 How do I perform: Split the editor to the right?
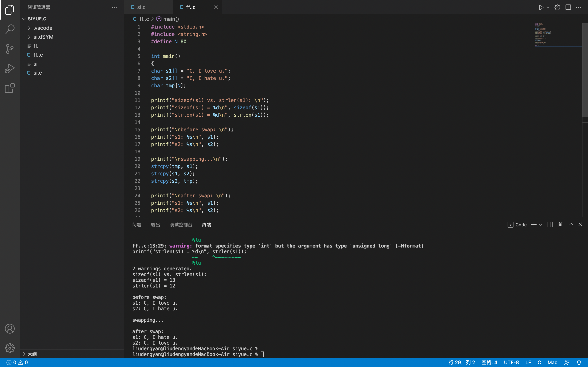[x=568, y=7]
